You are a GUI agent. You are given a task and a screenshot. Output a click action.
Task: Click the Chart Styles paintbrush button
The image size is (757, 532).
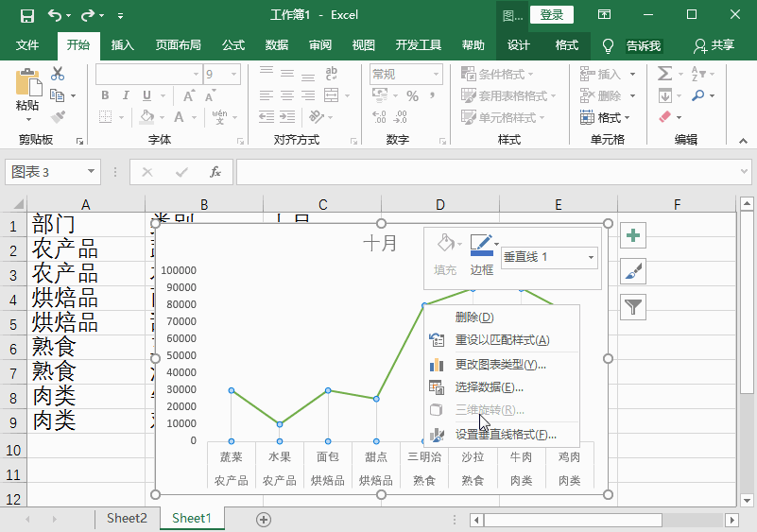(x=633, y=271)
